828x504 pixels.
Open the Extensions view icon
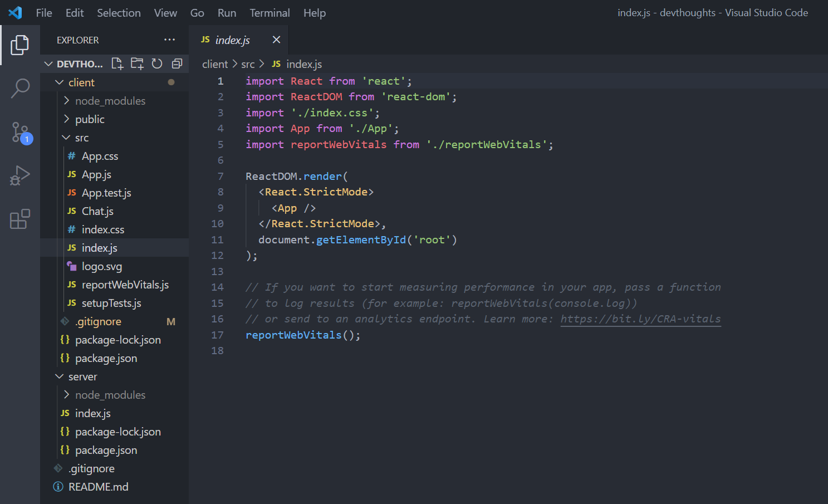(x=20, y=219)
